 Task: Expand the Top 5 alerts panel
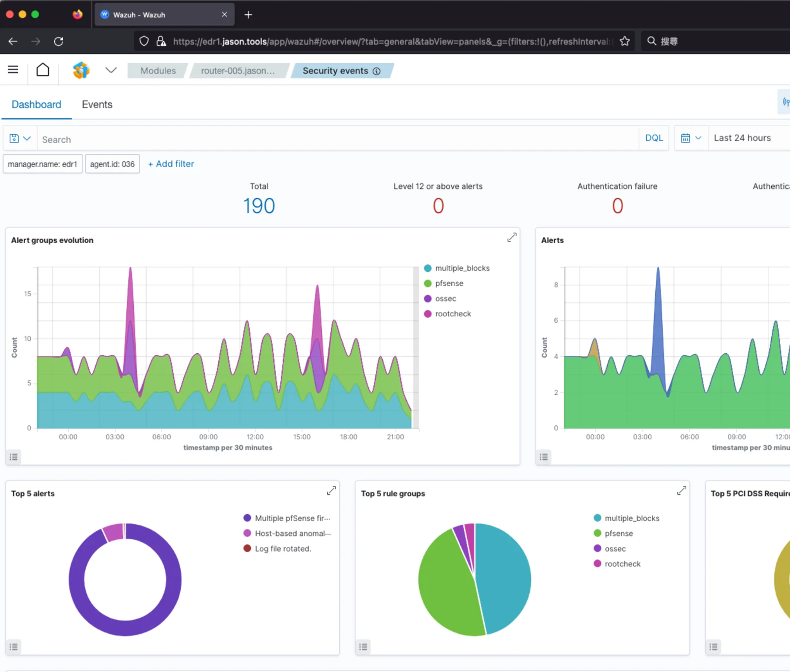coord(331,490)
